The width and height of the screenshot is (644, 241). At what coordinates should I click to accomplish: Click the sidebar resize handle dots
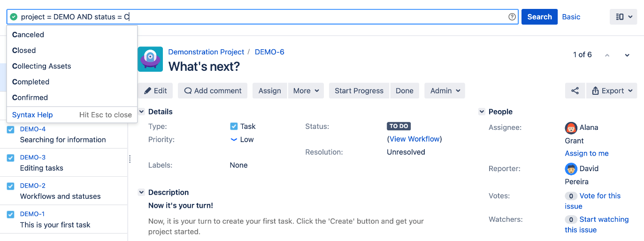click(130, 159)
